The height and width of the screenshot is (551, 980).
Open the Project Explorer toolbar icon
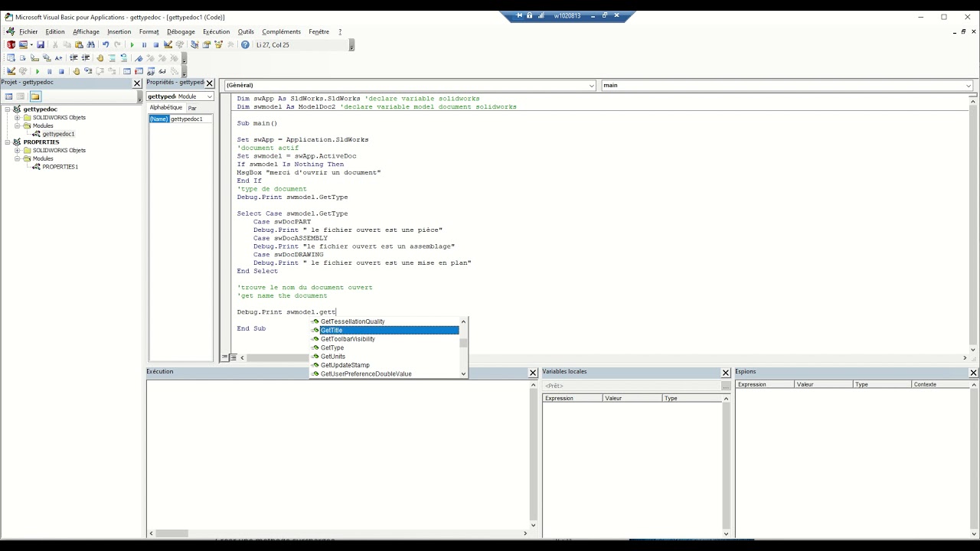point(194,44)
